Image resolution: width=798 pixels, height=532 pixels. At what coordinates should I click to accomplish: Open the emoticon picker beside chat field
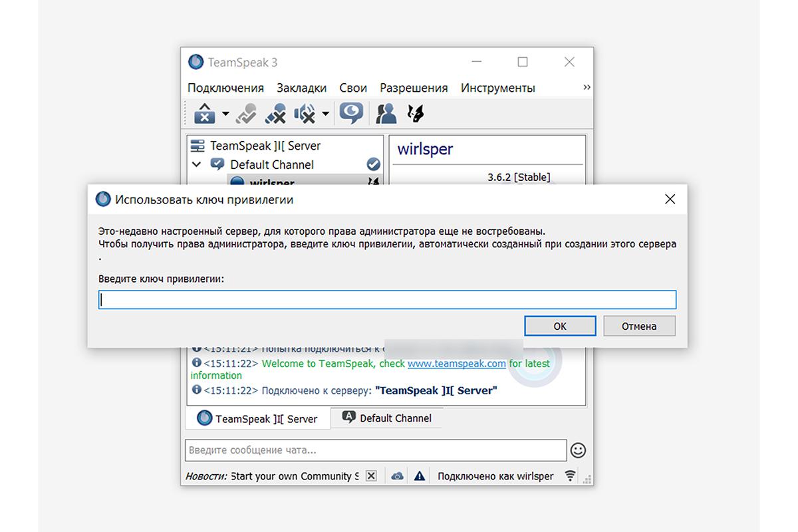click(577, 450)
